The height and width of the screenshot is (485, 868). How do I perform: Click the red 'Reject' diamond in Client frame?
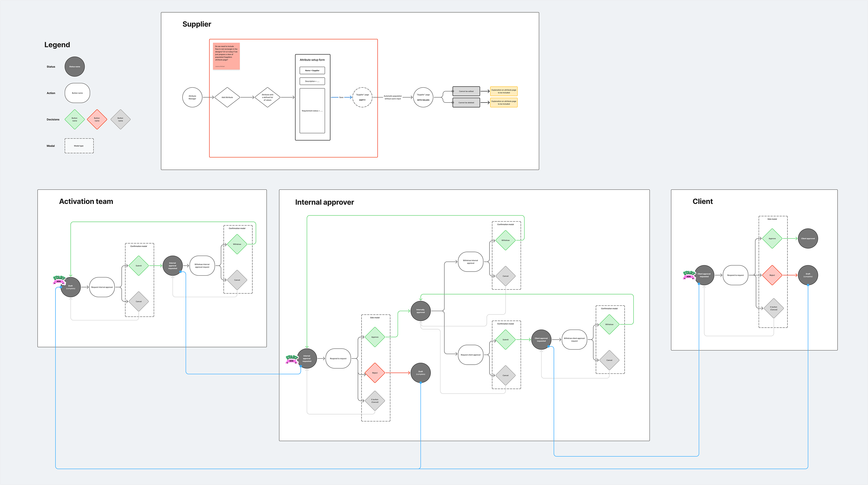click(x=772, y=275)
